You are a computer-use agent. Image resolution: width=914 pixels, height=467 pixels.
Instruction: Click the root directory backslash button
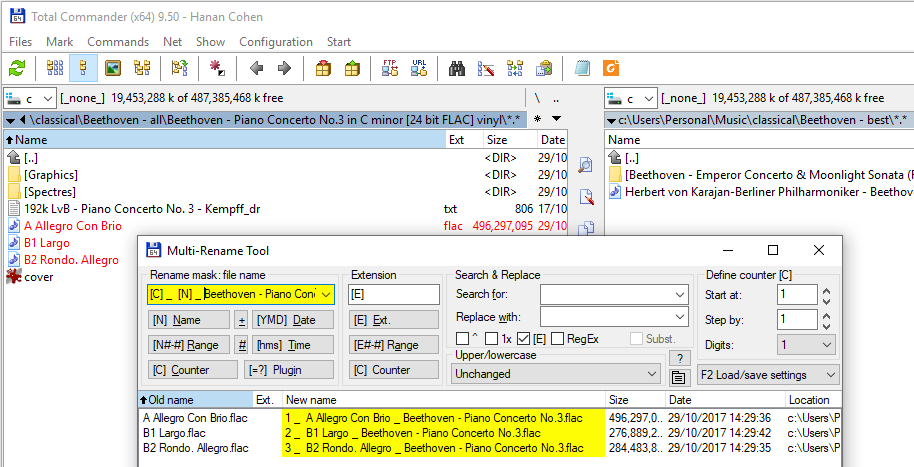(x=537, y=98)
